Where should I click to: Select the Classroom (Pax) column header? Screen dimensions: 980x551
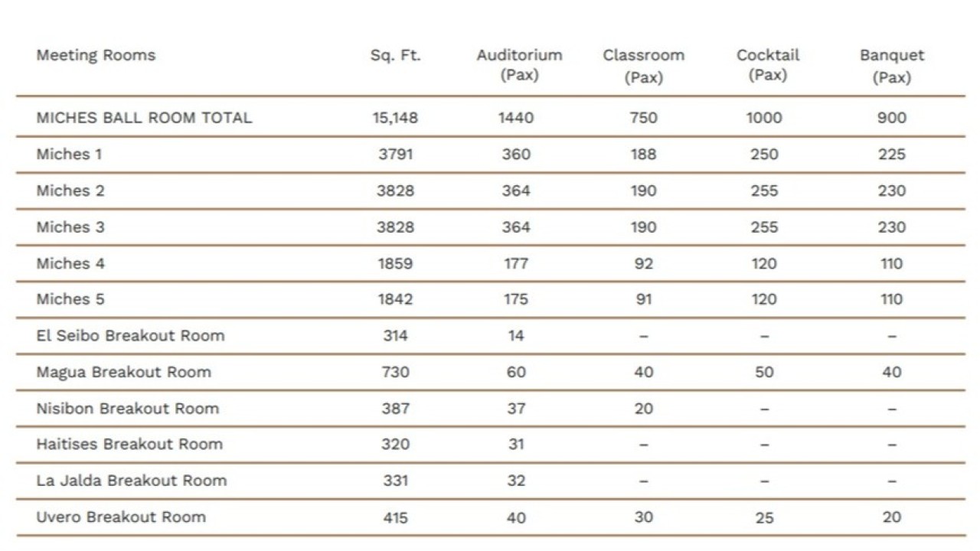tap(644, 66)
